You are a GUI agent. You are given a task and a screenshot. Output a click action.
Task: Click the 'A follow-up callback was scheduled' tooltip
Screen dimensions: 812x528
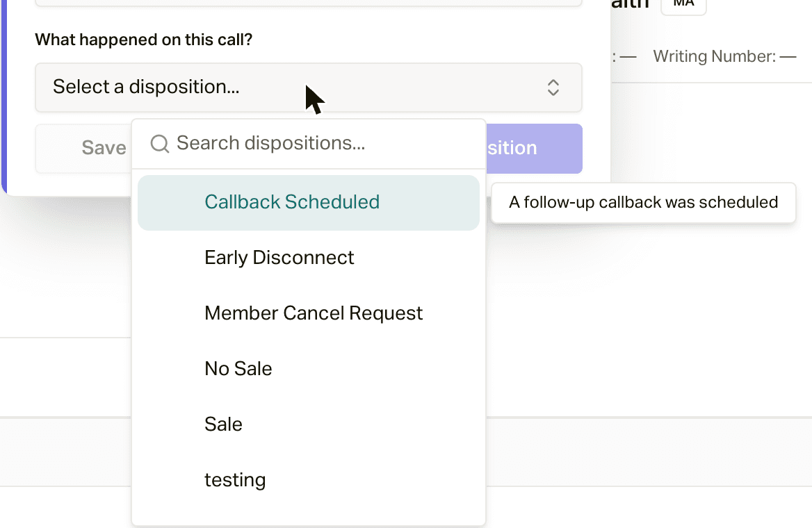click(643, 202)
